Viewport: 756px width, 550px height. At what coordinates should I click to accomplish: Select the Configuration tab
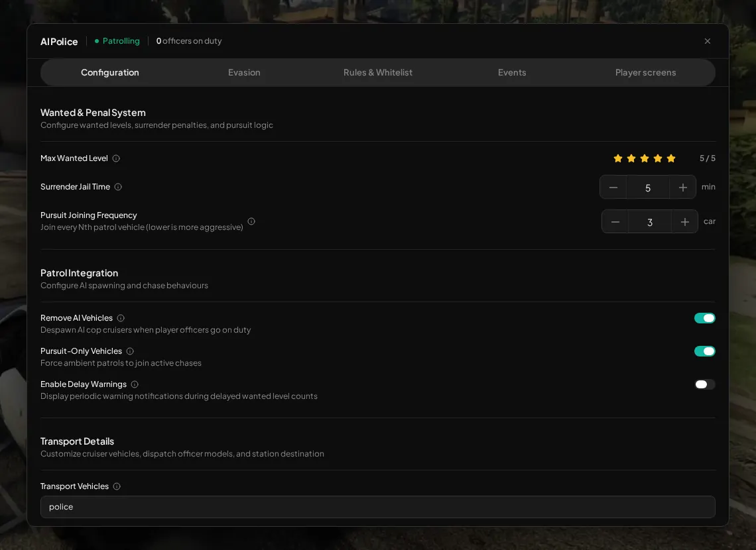110,73
